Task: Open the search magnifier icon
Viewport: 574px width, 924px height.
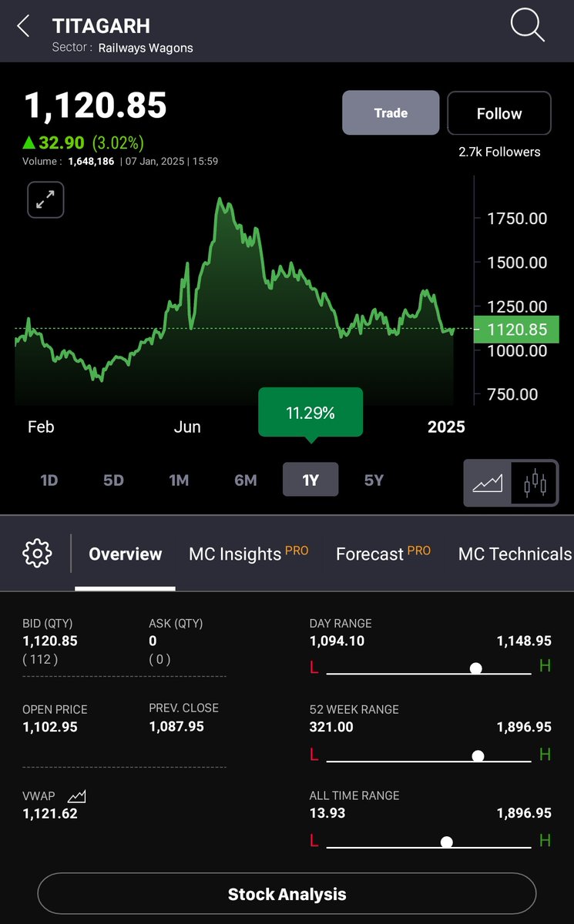Action: (x=528, y=26)
